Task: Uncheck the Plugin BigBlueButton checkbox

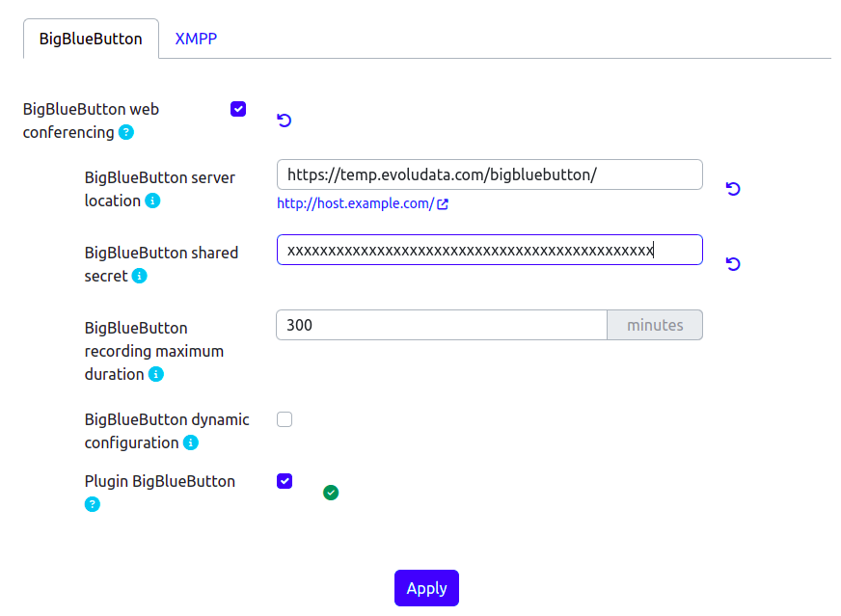Action: click(285, 481)
